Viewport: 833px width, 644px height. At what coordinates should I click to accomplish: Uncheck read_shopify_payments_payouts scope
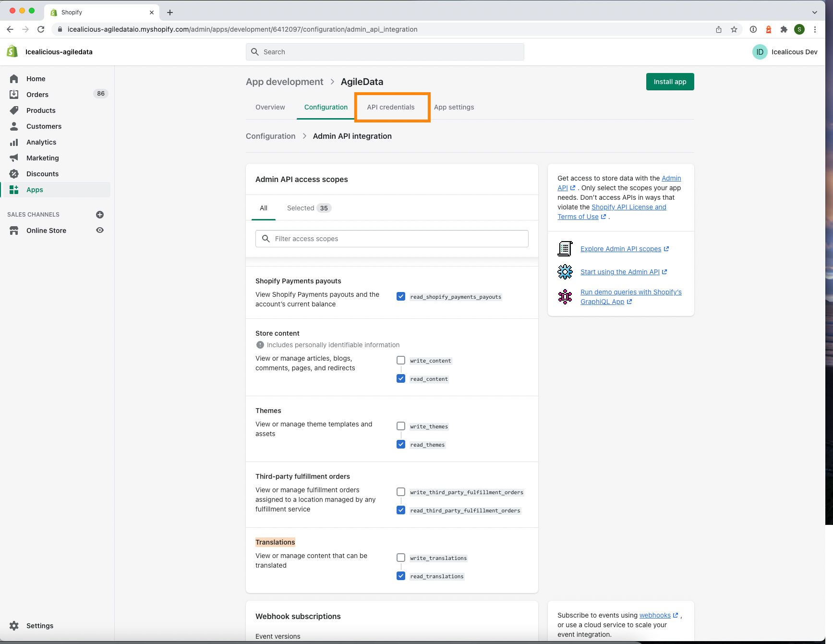tap(401, 296)
